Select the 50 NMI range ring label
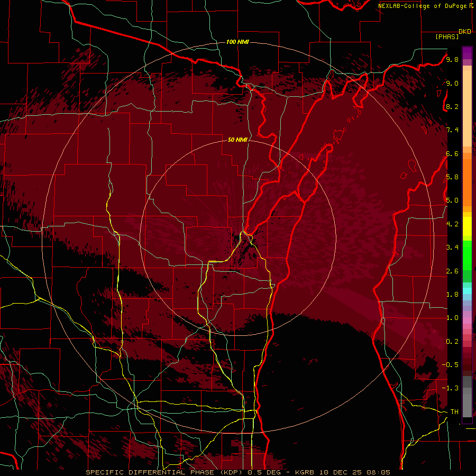476x476 pixels. click(x=237, y=140)
